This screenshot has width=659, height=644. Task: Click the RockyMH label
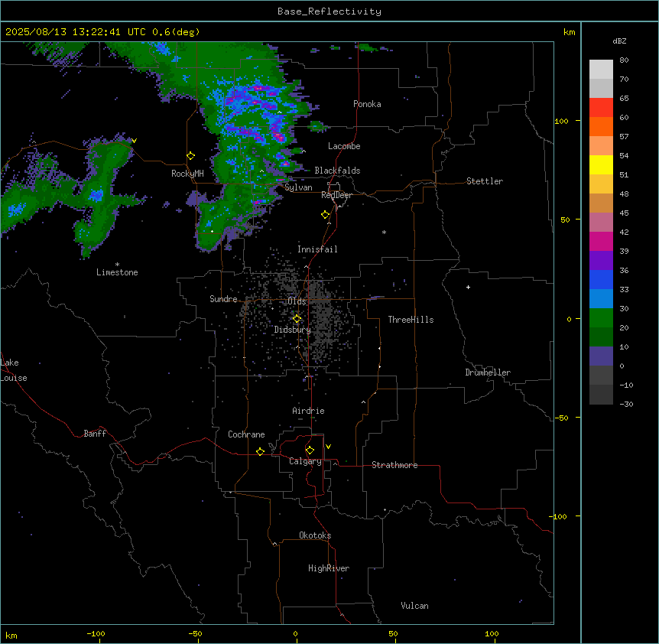pos(187,174)
